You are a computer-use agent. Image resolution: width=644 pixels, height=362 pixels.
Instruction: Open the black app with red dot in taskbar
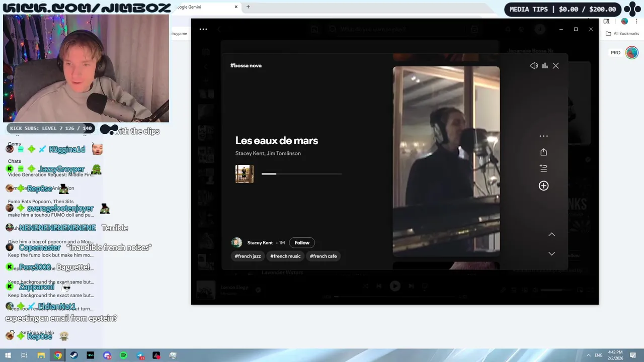[156, 355]
